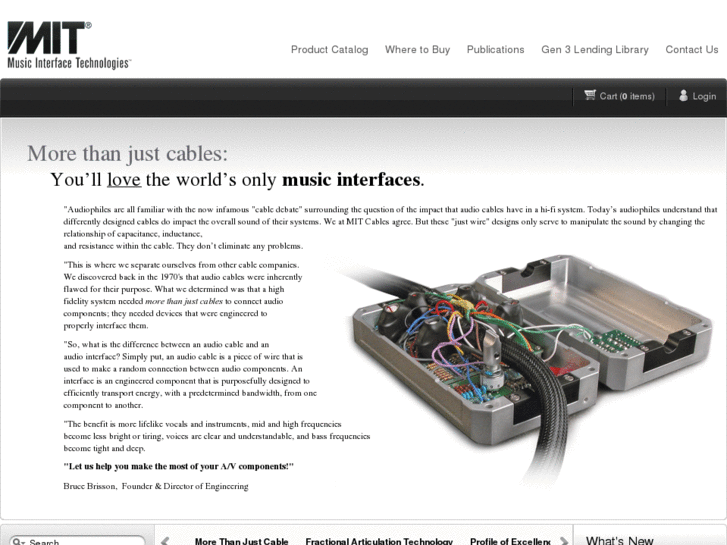Click bold music interfaces text
Viewport: 727px width, 545px height.
(x=351, y=180)
